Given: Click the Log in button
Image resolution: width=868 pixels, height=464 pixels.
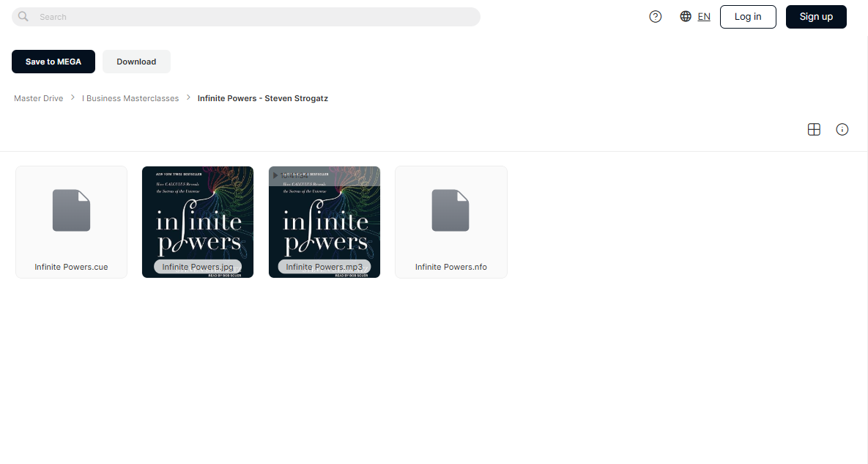Looking at the screenshot, I should tap(748, 17).
